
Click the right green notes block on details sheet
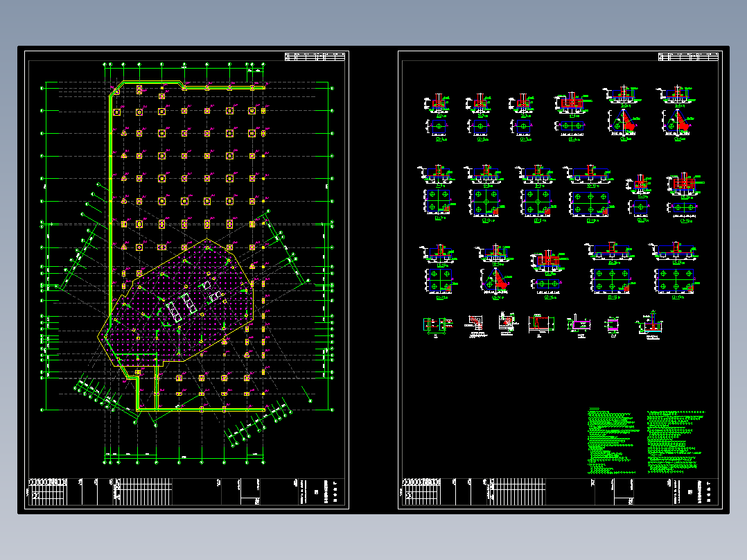[x=676, y=441]
